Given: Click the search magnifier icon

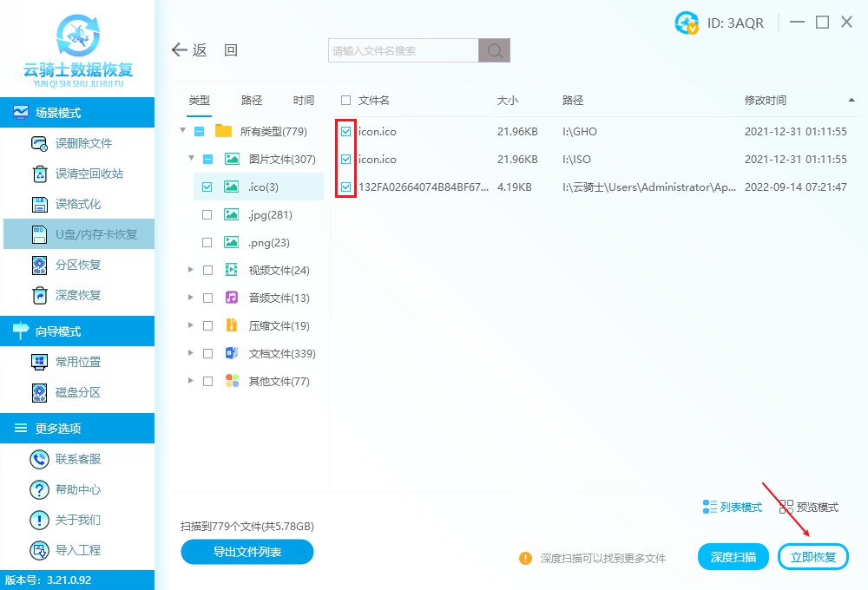Looking at the screenshot, I should pyautogui.click(x=494, y=50).
